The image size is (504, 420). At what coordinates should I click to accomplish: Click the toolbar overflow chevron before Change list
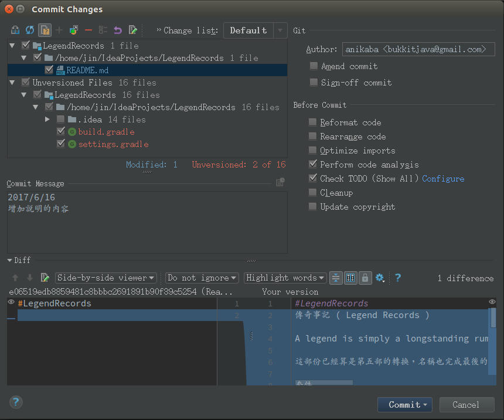(x=159, y=30)
